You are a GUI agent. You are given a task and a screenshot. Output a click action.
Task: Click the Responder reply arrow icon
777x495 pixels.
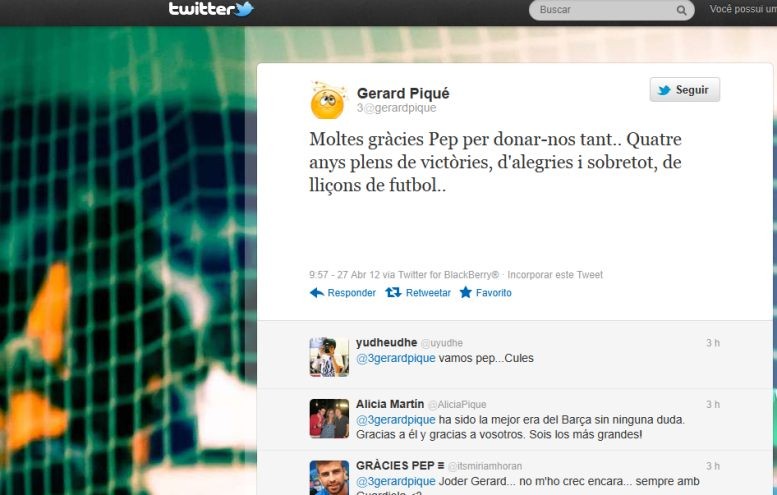coord(317,293)
